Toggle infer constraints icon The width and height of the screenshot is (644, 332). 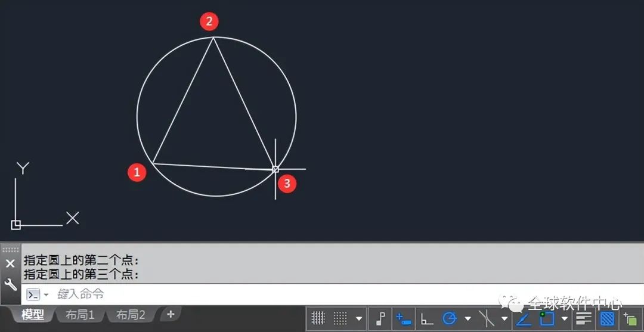(x=380, y=318)
